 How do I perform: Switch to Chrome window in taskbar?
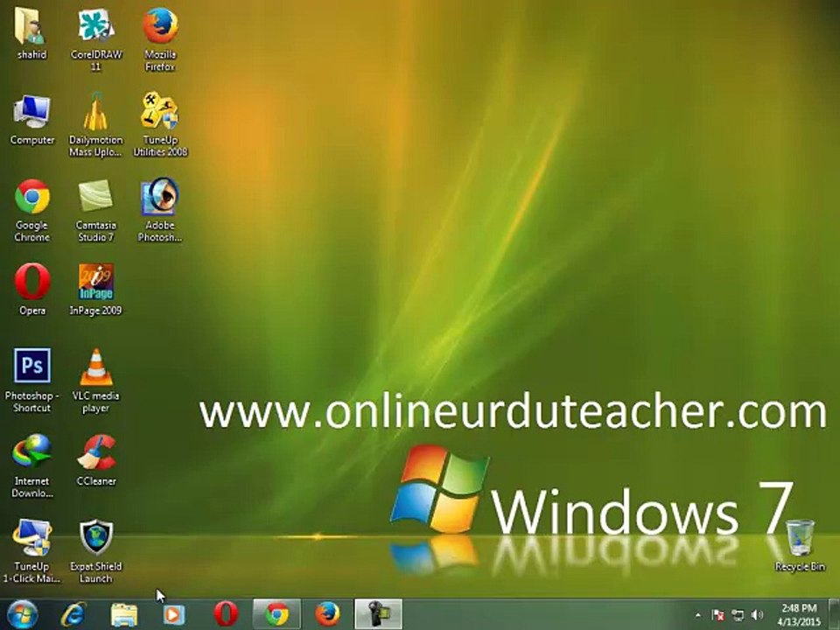pos(276,614)
